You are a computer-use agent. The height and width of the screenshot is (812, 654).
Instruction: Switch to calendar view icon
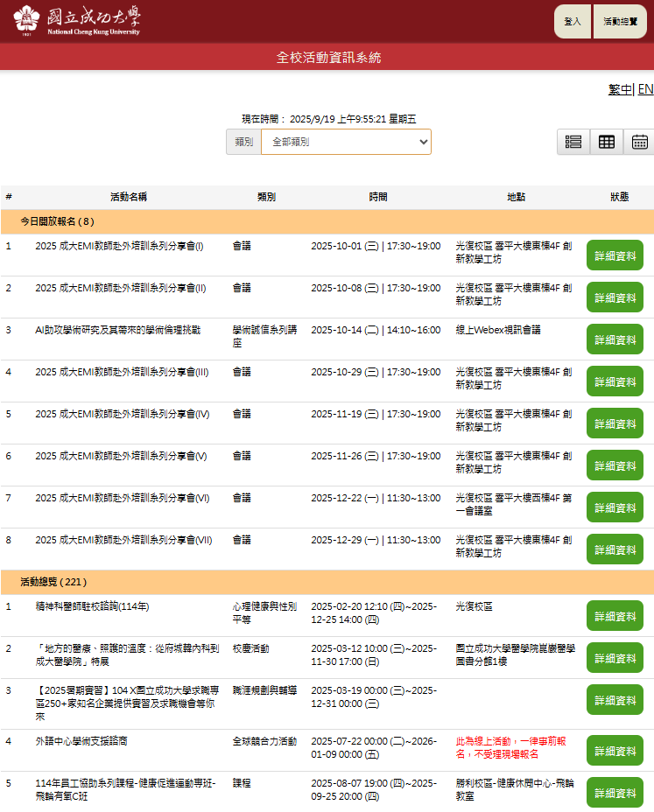click(639, 142)
